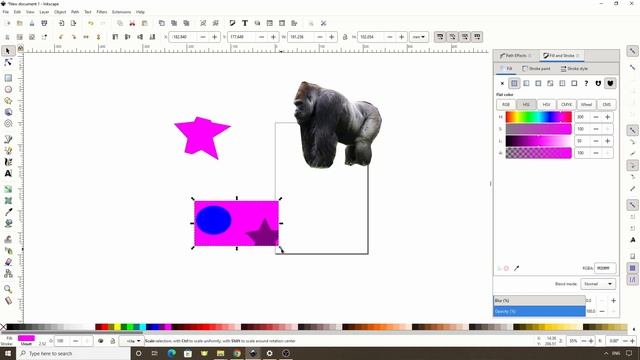Select HSV color mode button
The height and width of the screenshot is (360, 640).
(546, 104)
